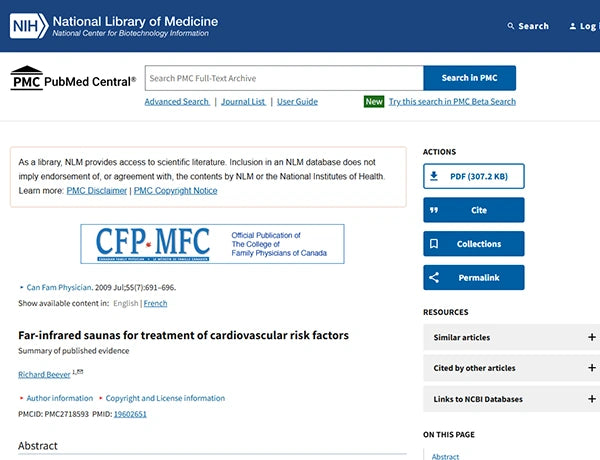The width and height of the screenshot is (600, 460).
Task: Open the CFP MFC journal banner
Action: coord(212,244)
